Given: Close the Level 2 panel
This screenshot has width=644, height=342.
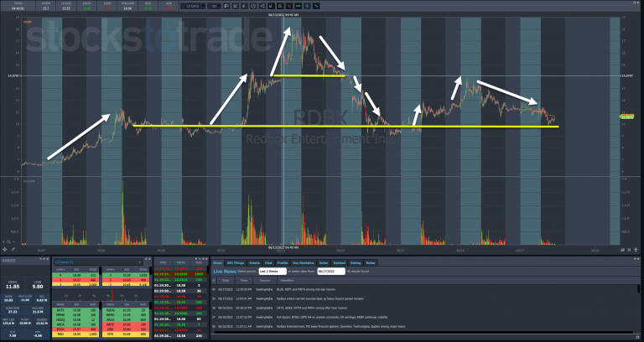Looking at the screenshot, I should 149,259.
